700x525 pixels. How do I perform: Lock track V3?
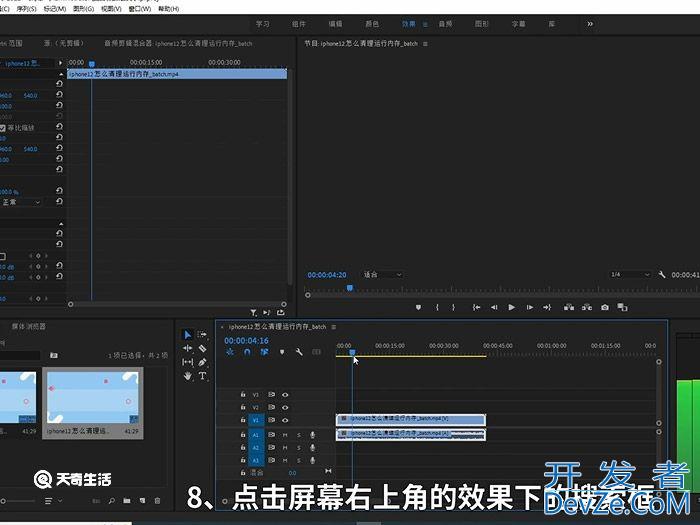click(243, 394)
